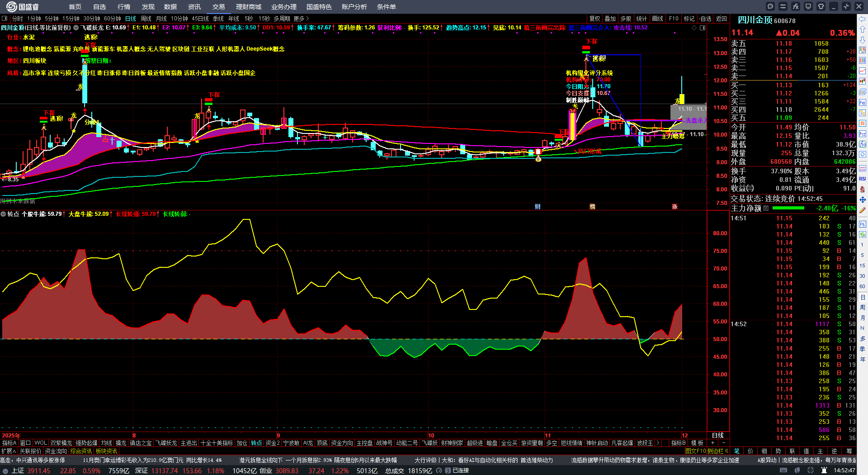Screen dimensions: 868x475
Task: Open the skin theme shirt icon
Action: 821,6
